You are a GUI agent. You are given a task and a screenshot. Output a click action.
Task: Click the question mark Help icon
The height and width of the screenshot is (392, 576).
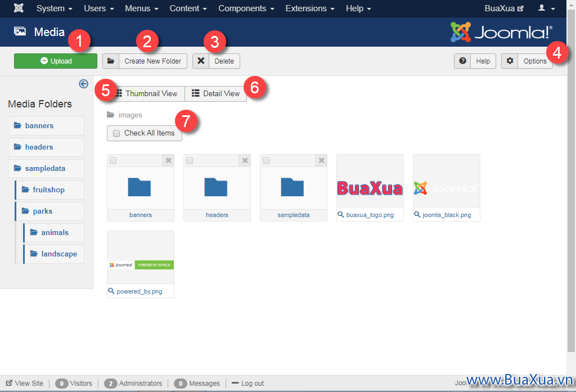[462, 61]
